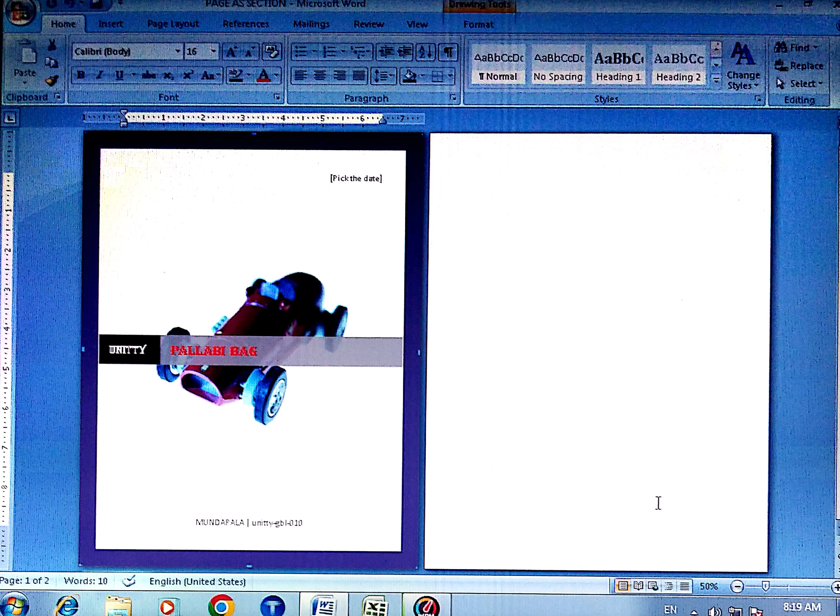The image size is (840, 616).
Task: Switch to the Page Layout tab
Action: click(173, 24)
